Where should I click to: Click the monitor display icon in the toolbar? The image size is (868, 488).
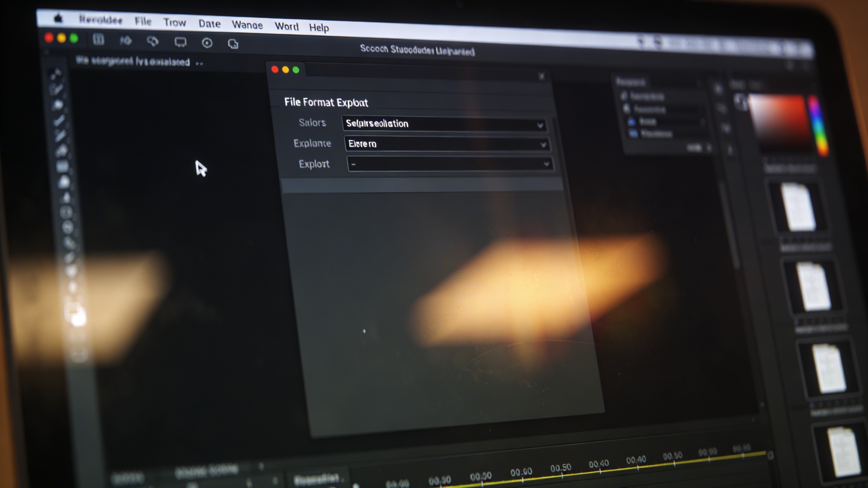point(180,42)
